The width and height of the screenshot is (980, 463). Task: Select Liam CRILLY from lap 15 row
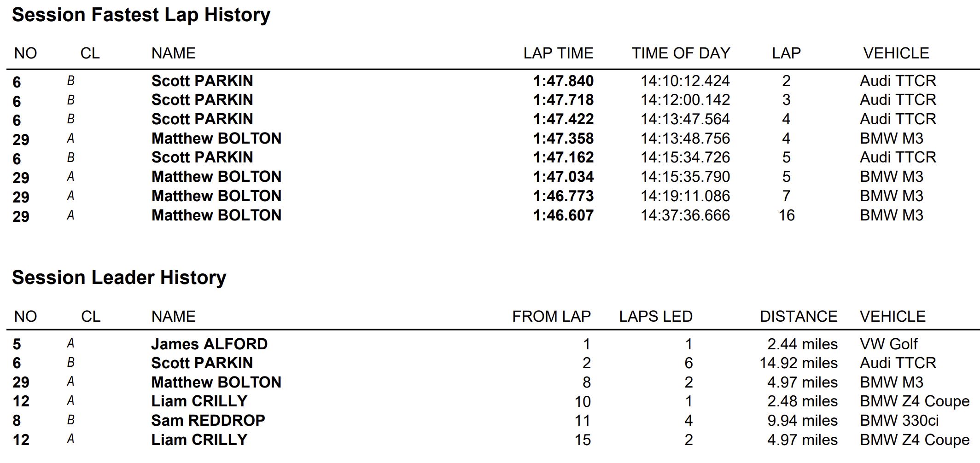point(199,440)
